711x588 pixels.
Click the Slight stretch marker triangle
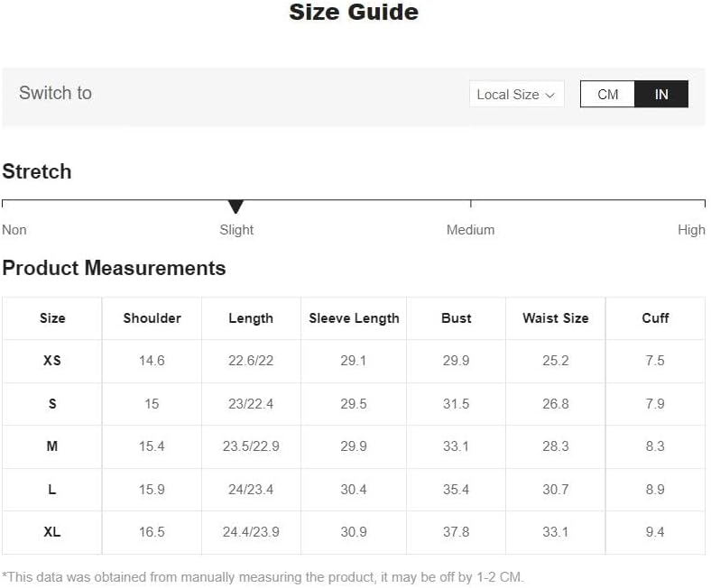tap(235, 207)
